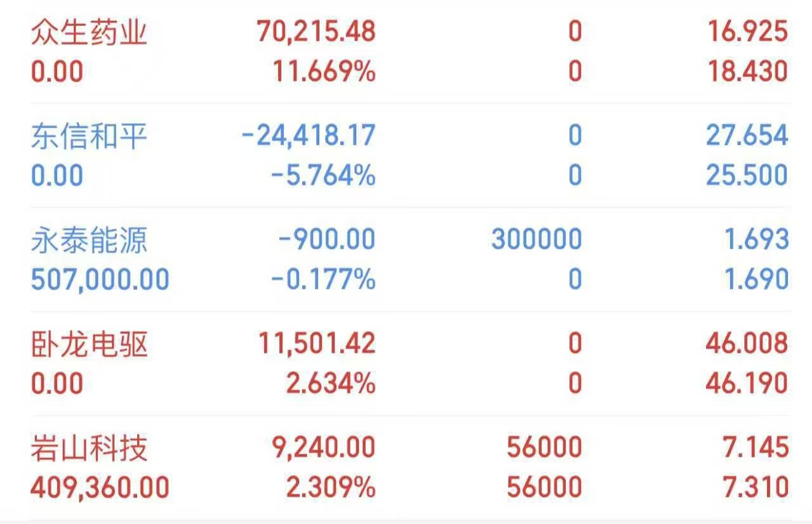Viewport: 812px width, 524px height.
Task: Tap the -0.177% percentage figure
Action: (323, 279)
